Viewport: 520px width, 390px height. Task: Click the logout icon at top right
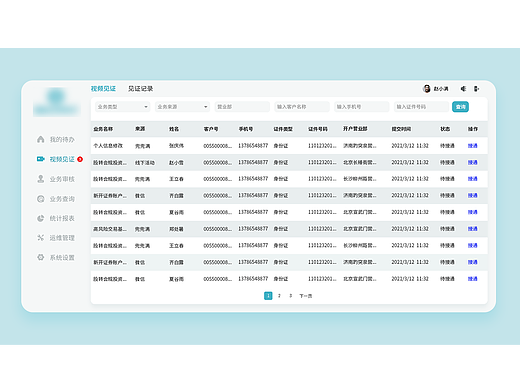[x=476, y=89]
